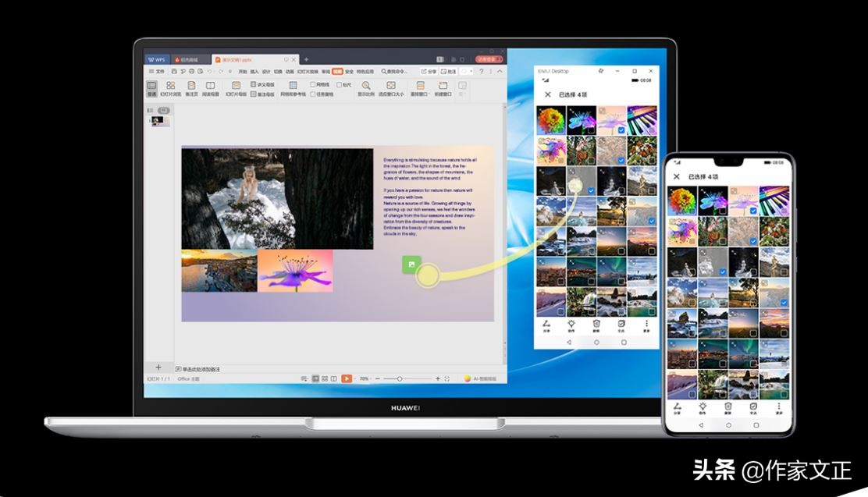Click the zoom slider in the status bar
The width and height of the screenshot is (868, 497).
tap(400, 378)
